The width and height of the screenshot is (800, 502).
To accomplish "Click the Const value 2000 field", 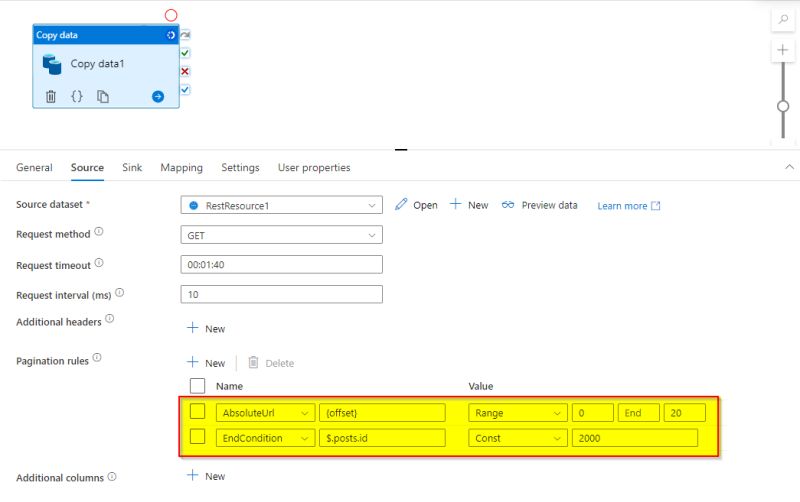I will (635, 438).
